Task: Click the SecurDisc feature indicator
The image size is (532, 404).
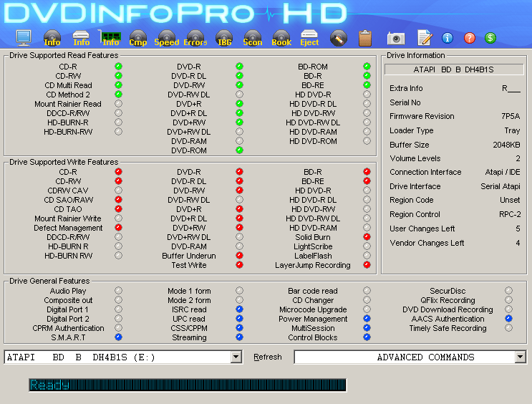Action: [508, 291]
